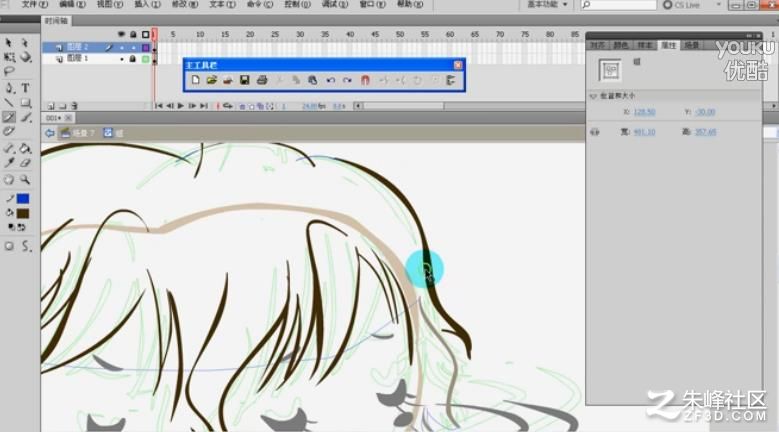779x432 pixels.
Task: Click the Open folder icon in main toolbar
Action: coord(212,80)
